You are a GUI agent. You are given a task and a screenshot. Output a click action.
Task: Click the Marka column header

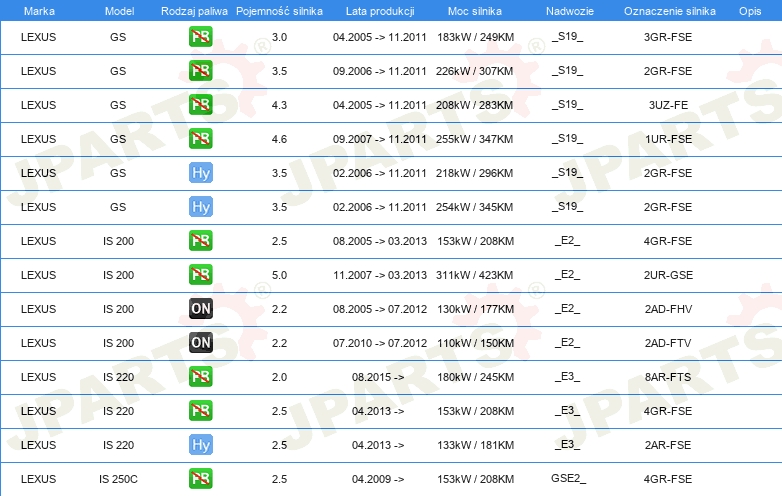pyautogui.click(x=39, y=11)
